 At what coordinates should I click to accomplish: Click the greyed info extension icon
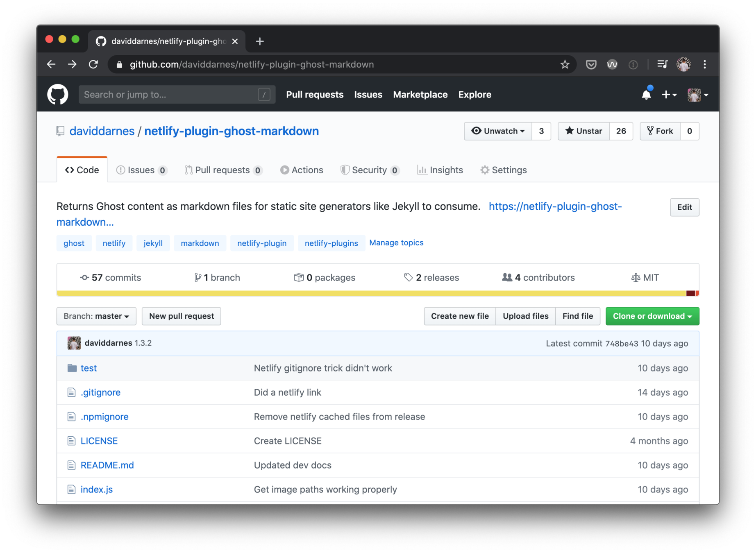tap(633, 64)
